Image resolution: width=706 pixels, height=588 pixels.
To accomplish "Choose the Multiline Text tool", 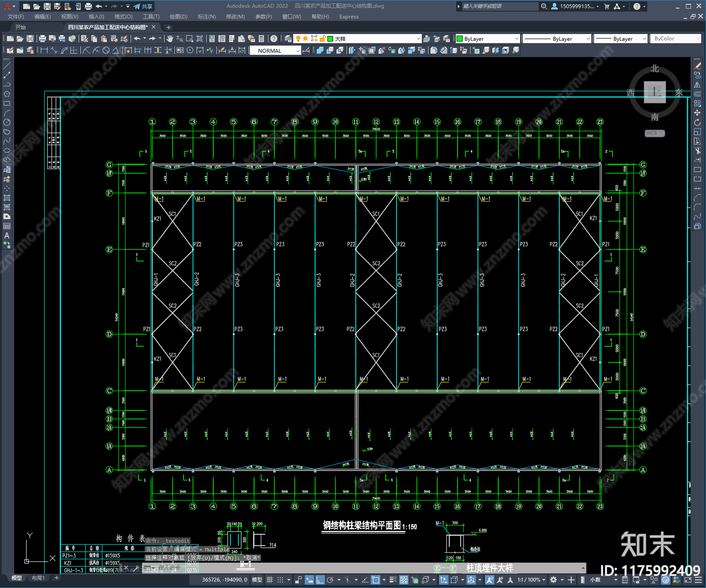I will 7,236.
